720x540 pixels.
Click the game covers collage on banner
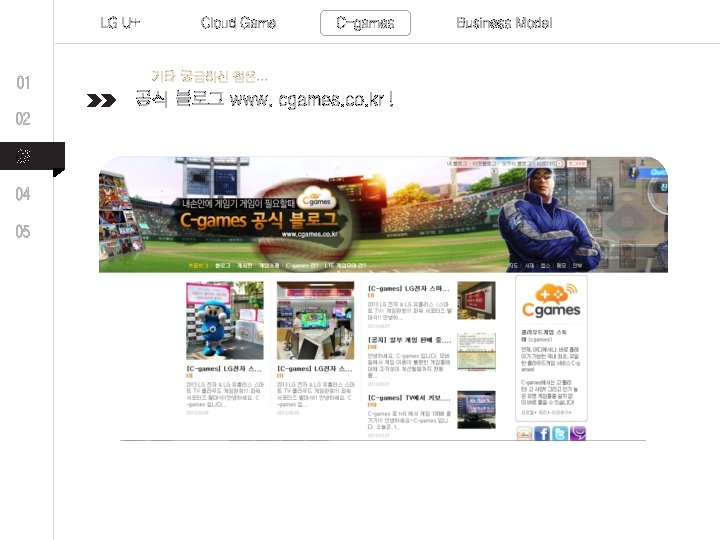click(120, 216)
